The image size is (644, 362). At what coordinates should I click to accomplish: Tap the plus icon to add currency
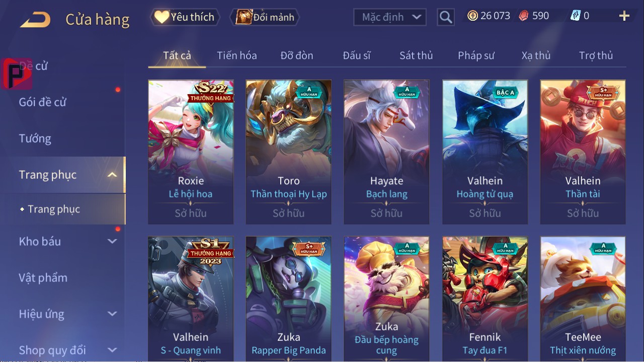tap(624, 16)
